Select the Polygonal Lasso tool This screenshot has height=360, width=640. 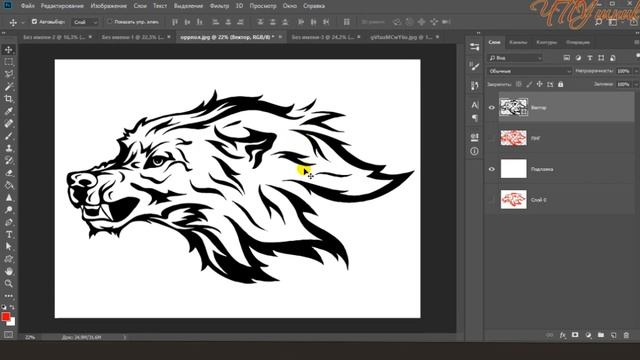point(9,74)
